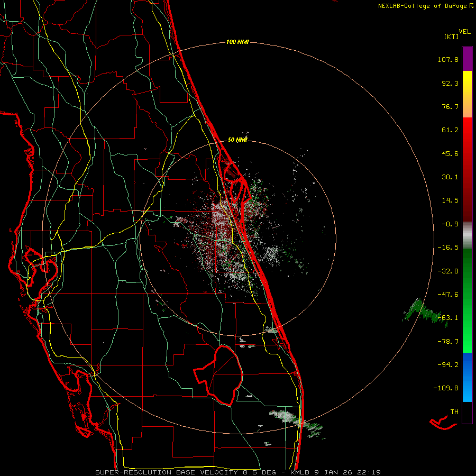Pick the gray near-zero segment of color bar
Viewport: 476px width, 476px height.
tap(467, 234)
